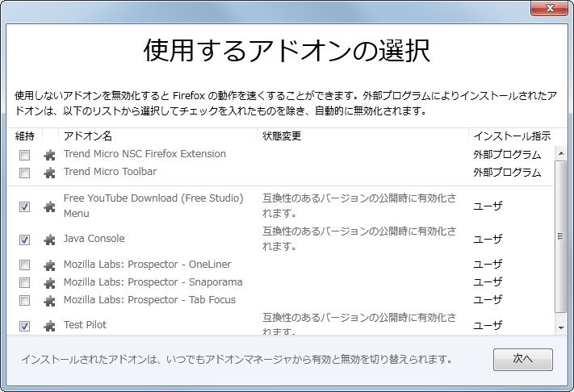Screen dimensions: 574x392
Task: Click status text for Java Console
Action: 359,239
